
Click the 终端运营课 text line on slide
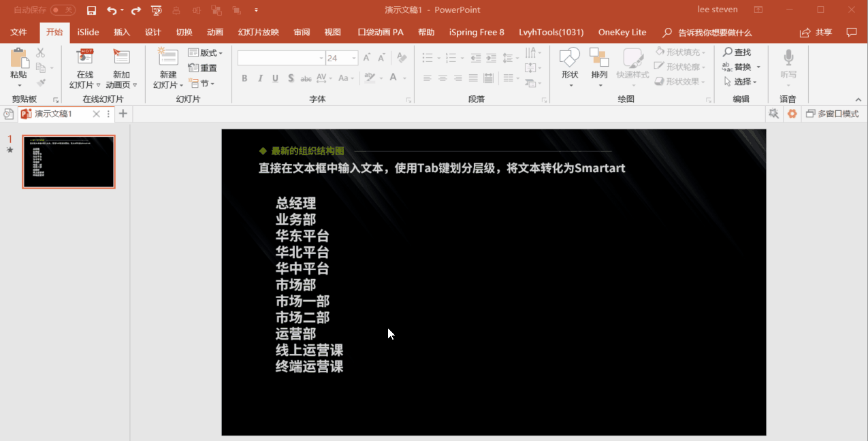click(x=309, y=366)
